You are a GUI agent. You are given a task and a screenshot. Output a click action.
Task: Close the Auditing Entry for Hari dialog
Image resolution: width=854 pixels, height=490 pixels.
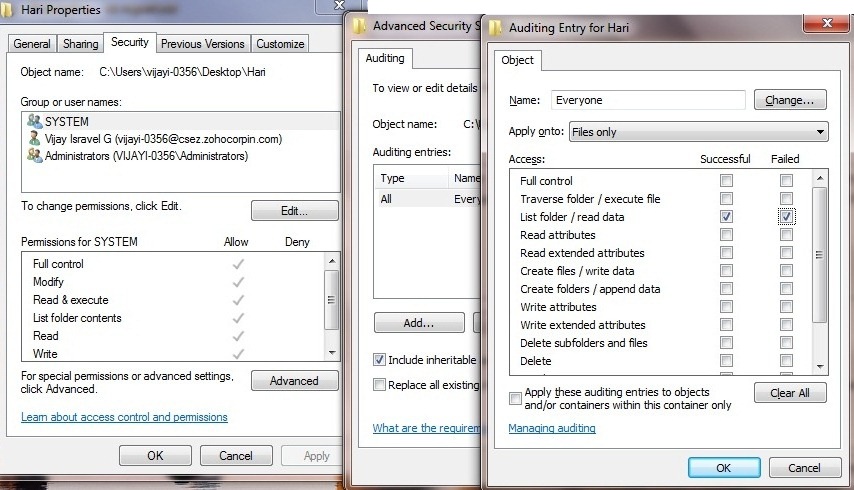tap(827, 23)
